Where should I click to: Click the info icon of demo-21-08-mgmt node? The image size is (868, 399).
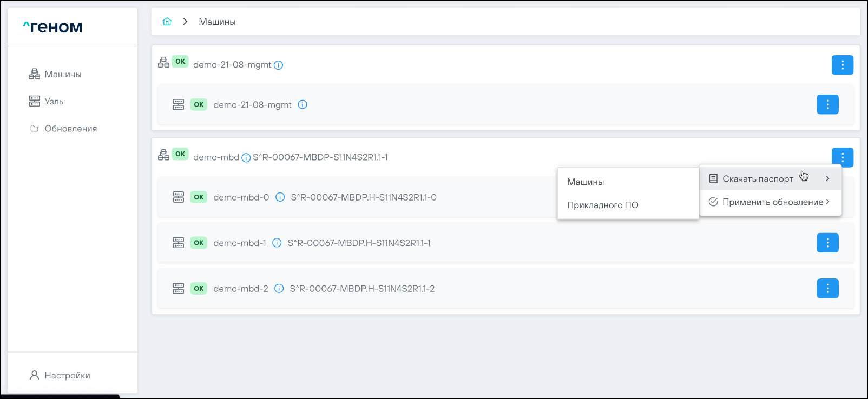click(303, 105)
